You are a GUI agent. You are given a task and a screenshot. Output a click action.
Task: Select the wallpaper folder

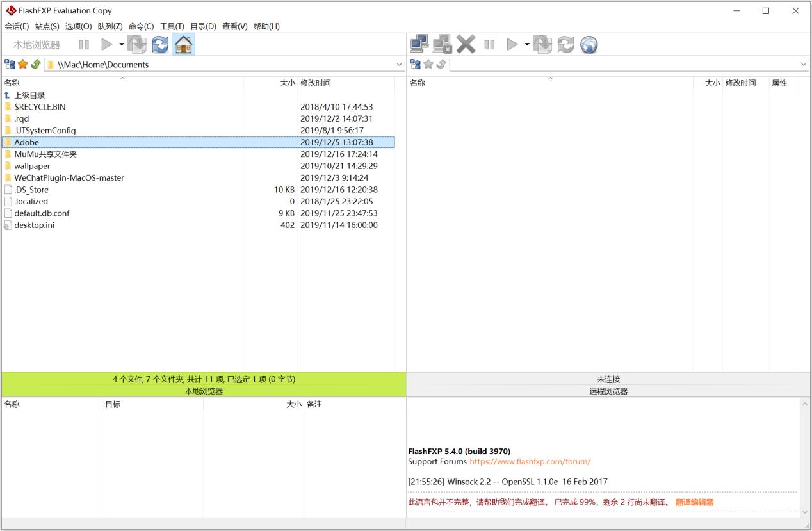[x=32, y=166]
